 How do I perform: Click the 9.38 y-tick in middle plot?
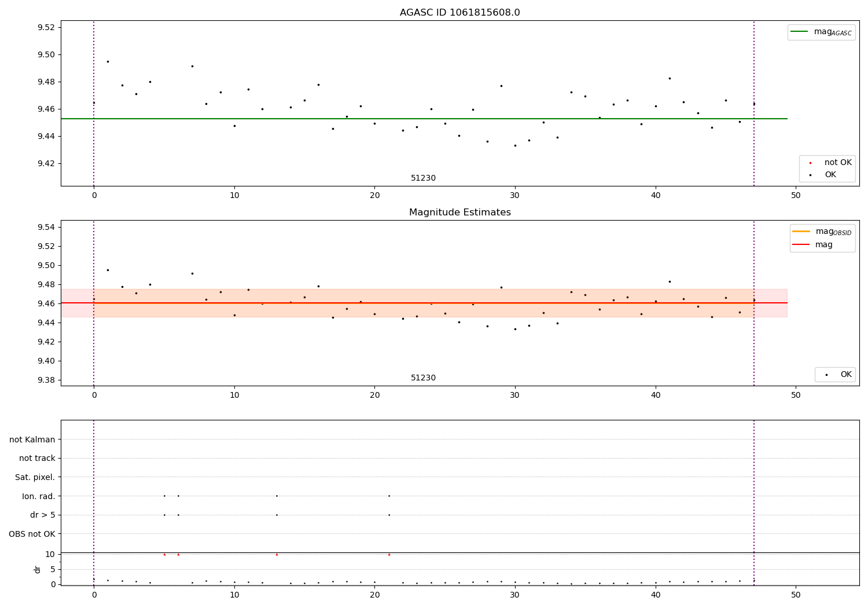click(x=46, y=380)
